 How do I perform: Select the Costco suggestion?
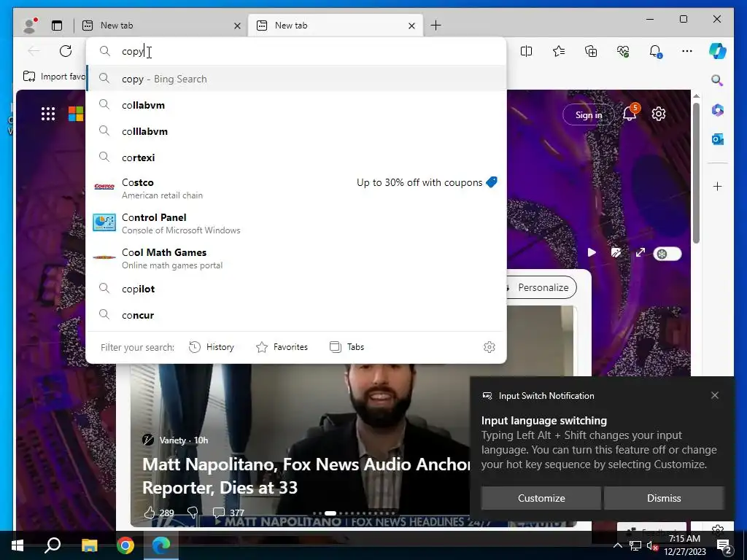point(296,188)
